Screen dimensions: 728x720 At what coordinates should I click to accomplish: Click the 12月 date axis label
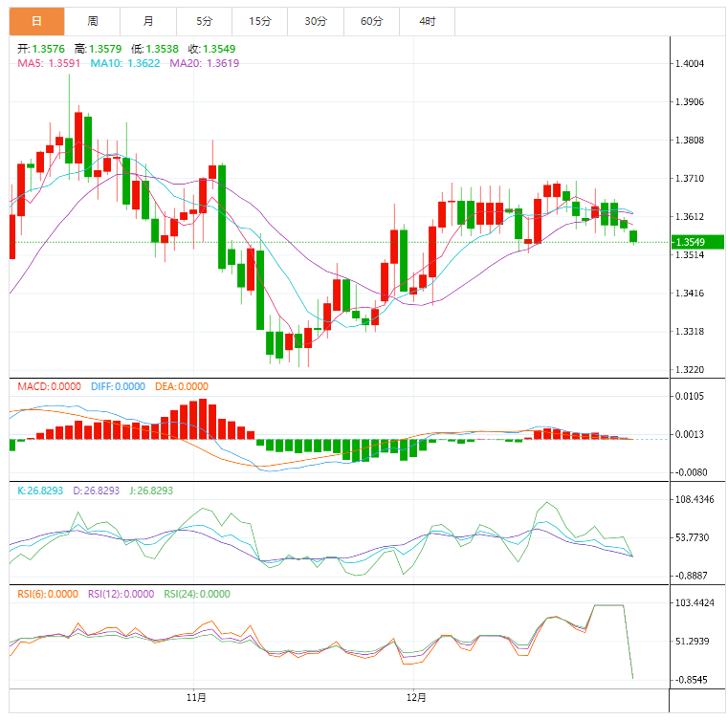pos(416,697)
